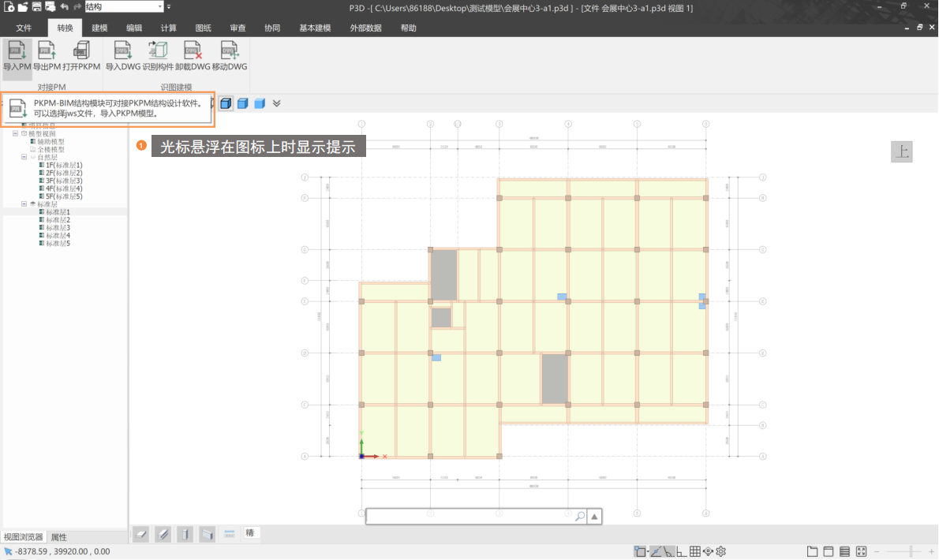Click the 上 view orientation button
The height and width of the screenshot is (560, 939).
(901, 152)
